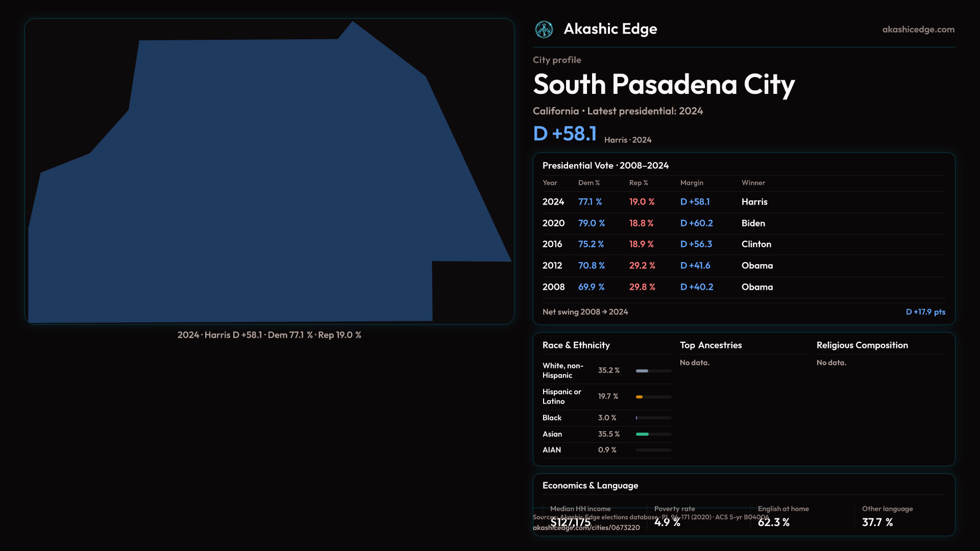Click the Presidential Vote 2008–2024 heading

pos(605,166)
